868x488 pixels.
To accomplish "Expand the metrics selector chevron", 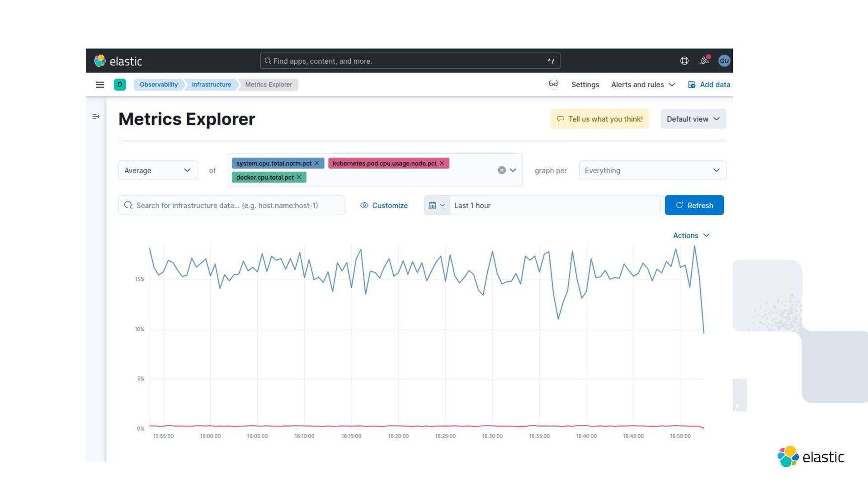I will point(513,170).
